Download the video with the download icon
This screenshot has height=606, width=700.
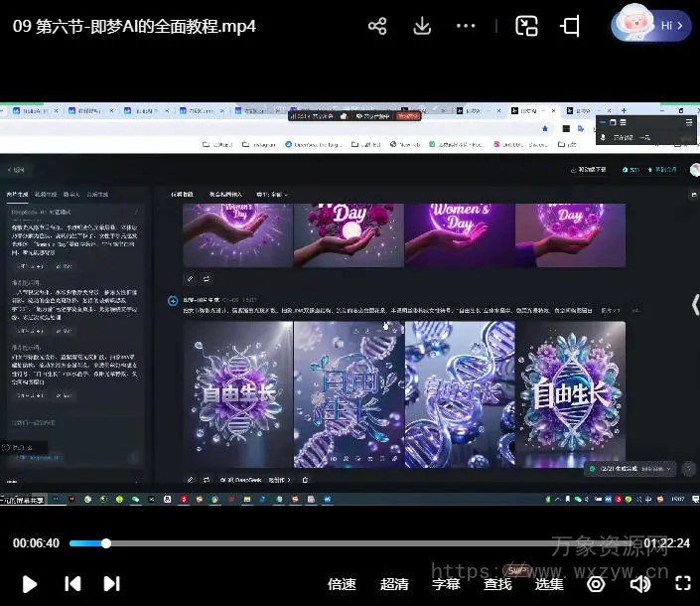pyautogui.click(x=422, y=26)
